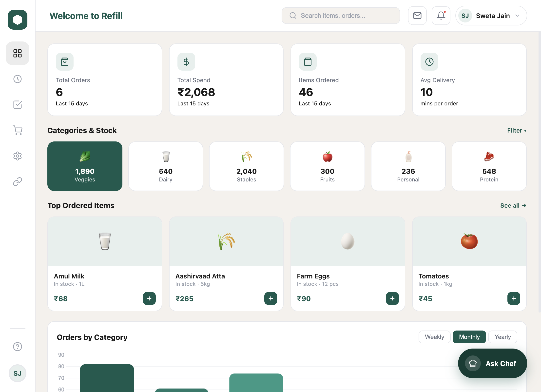Click 'mins per order' label

pyautogui.click(x=439, y=104)
